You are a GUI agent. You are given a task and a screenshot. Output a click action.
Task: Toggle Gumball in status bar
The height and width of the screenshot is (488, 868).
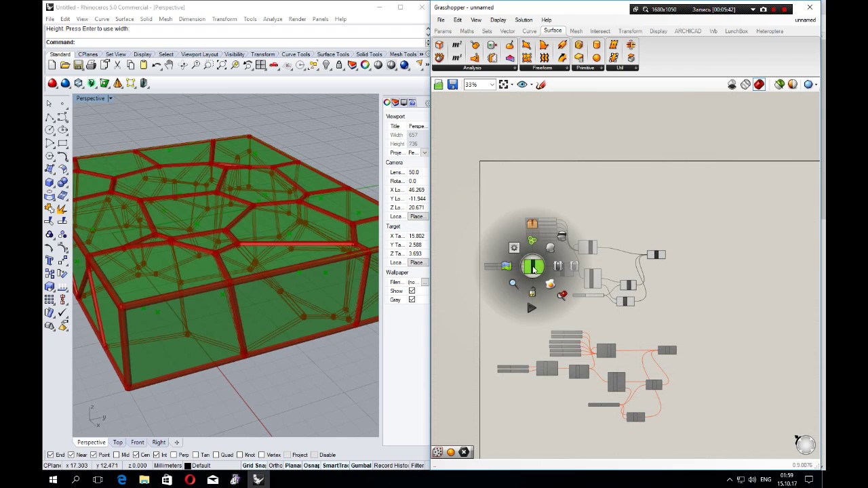coord(361,466)
